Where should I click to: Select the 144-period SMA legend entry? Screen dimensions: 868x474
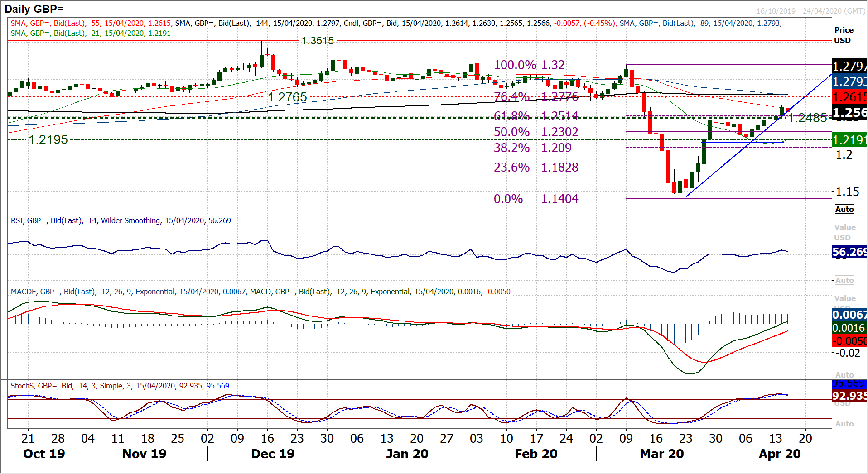pos(257,23)
